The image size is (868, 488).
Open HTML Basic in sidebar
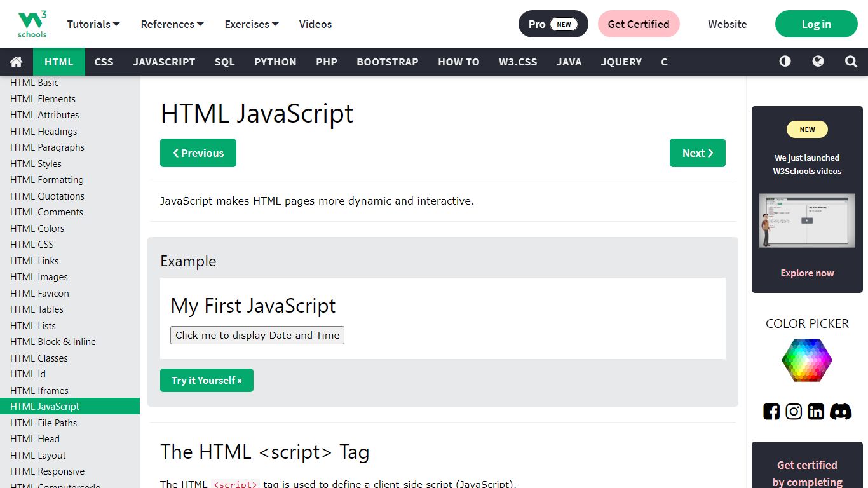(70, 83)
